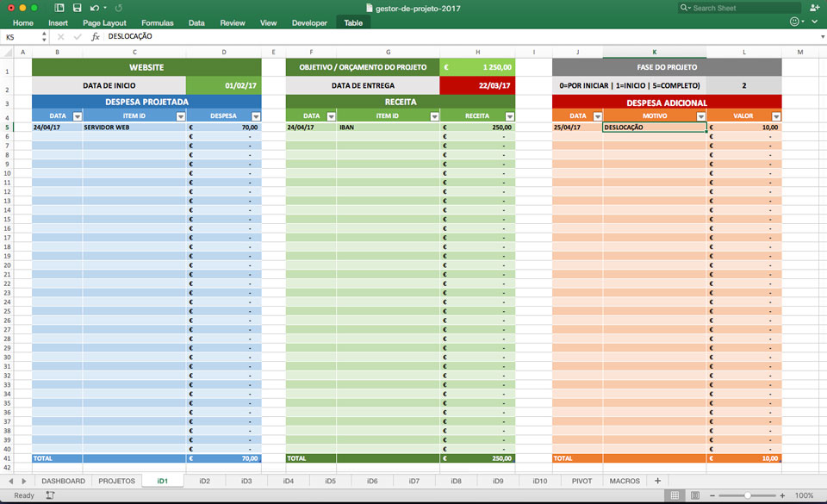Open the Developer ribbon tab
The width and height of the screenshot is (827, 504).
point(309,22)
